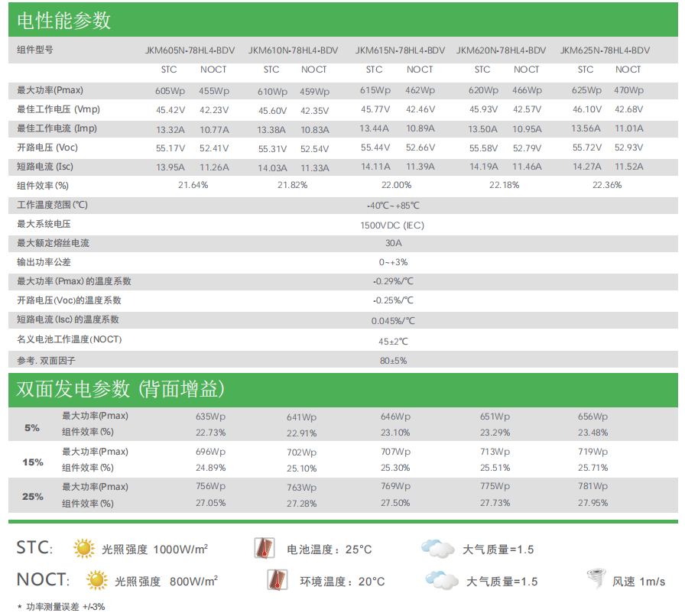
Task: Click the tornado icon beside 风速 1m/s
Action: (x=596, y=579)
